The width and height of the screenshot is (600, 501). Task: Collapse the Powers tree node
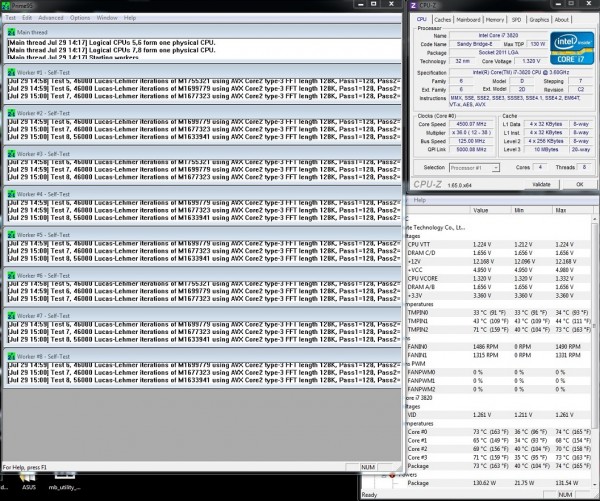coord(384,475)
